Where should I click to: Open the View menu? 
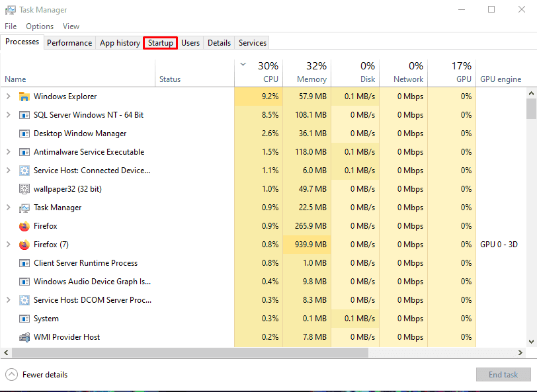click(71, 26)
